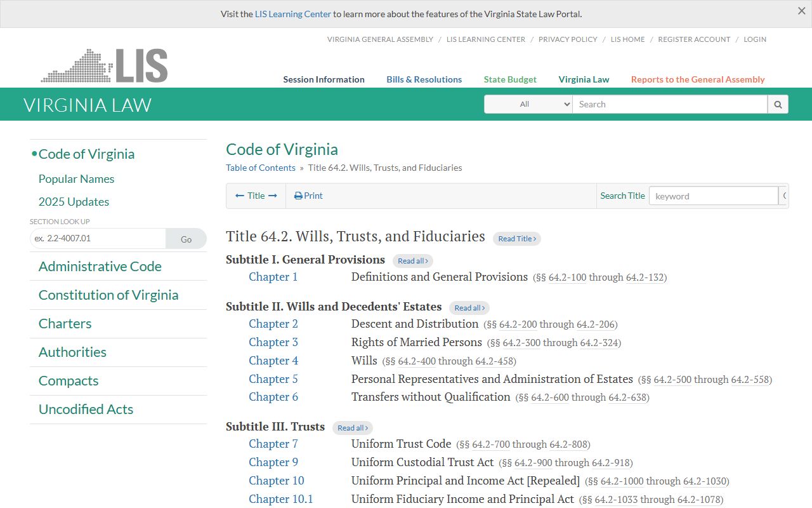Screen dimensions: 812x508
Task: Dismiss the LIS Learning Center banner
Action: [x=802, y=11]
